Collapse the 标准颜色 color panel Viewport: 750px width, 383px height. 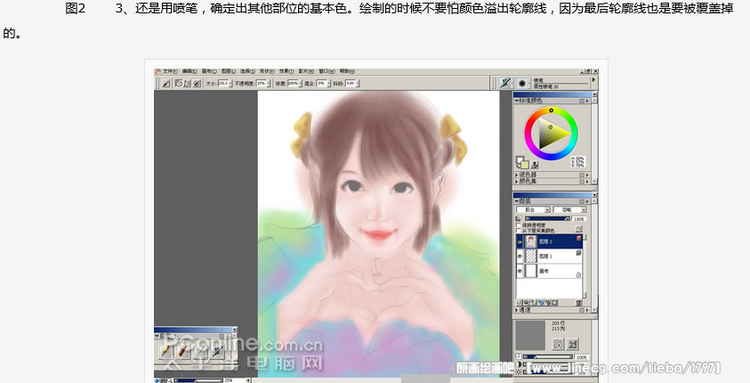click(517, 101)
